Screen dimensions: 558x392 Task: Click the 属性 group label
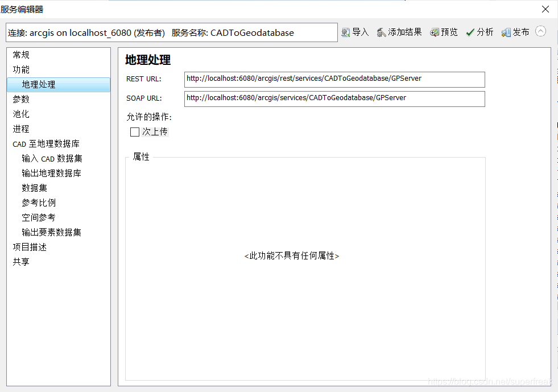[141, 156]
